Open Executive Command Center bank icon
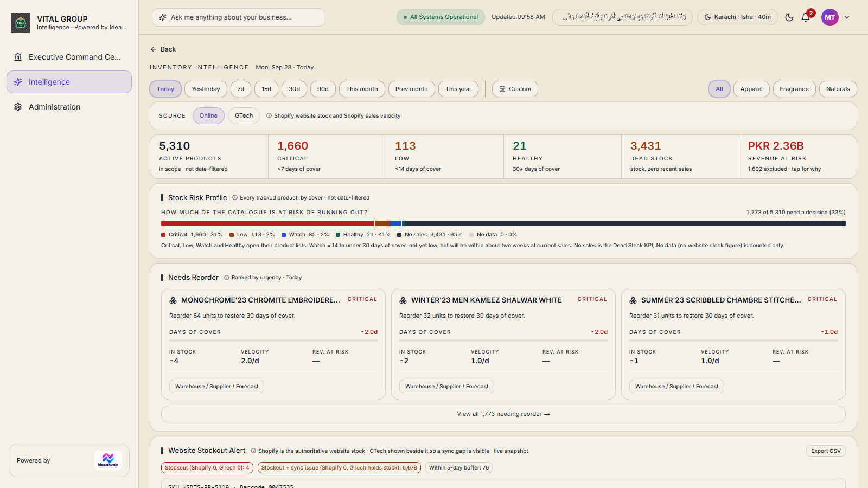The height and width of the screenshot is (488, 868). 18,57
